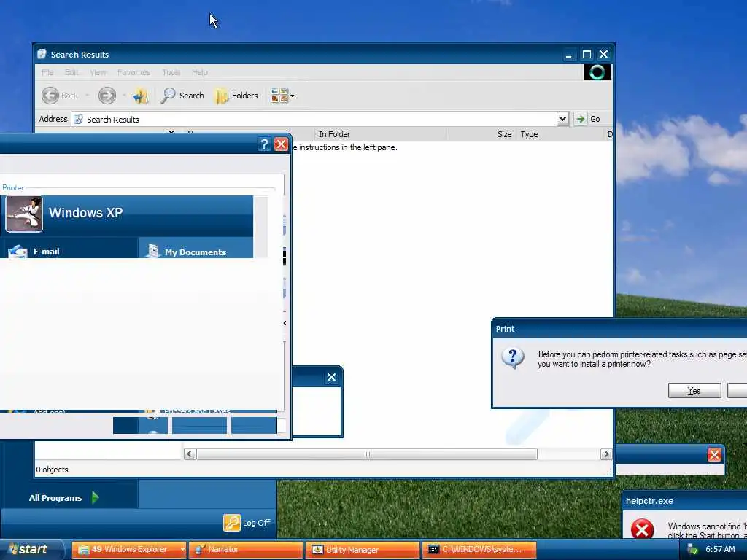This screenshot has width=747, height=560.
Task: Open the 49 Windows Explorer taskbar group
Action: (x=129, y=550)
